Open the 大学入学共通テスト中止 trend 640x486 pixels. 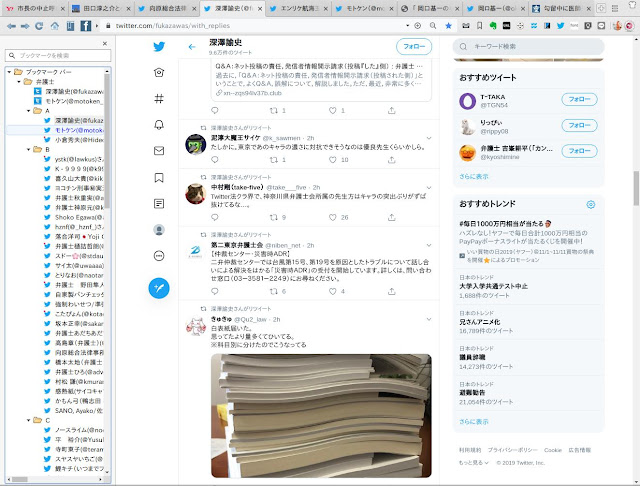click(x=493, y=286)
